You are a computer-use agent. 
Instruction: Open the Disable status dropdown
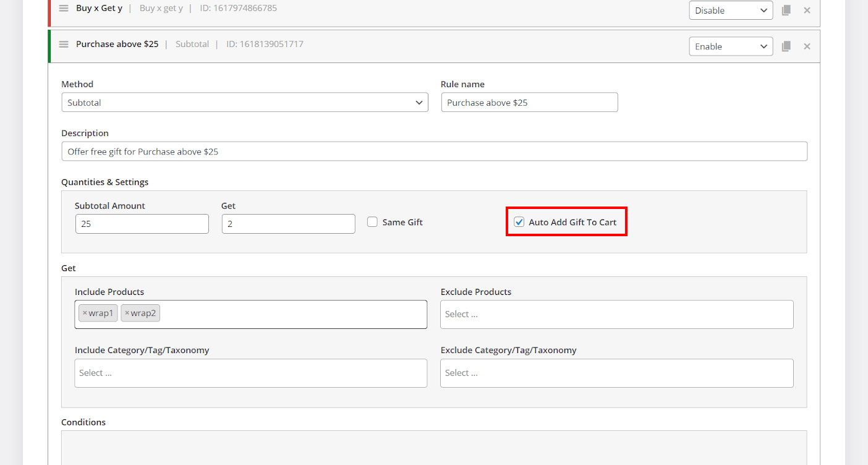(x=730, y=11)
